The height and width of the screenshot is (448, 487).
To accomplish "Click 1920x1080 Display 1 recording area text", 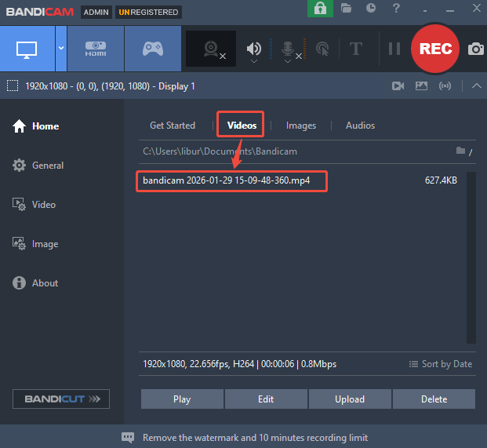I will pyautogui.click(x=110, y=86).
